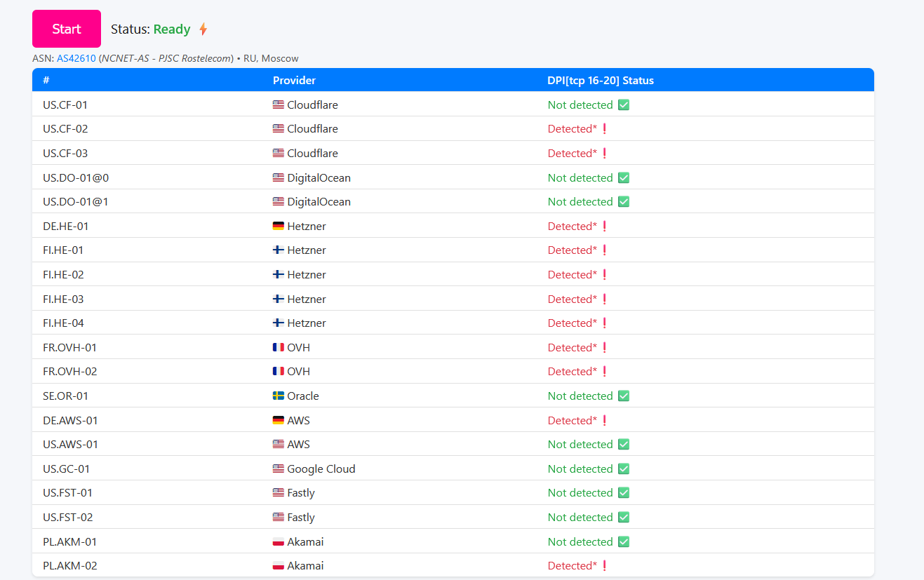Click the green Ready status text
This screenshot has height=580, width=924.
pos(172,29)
